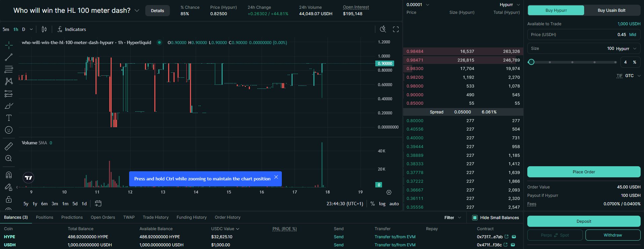Toggle magnet mode for drawings
Image resolution: width=644 pixels, height=249 pixels.
(9, 175)
